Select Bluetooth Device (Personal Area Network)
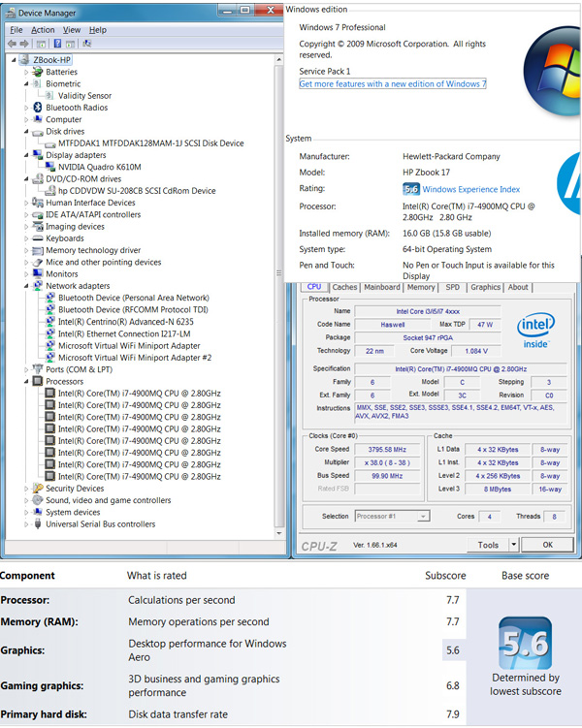Viewport: 582px width, 728px height. point(133,298)
